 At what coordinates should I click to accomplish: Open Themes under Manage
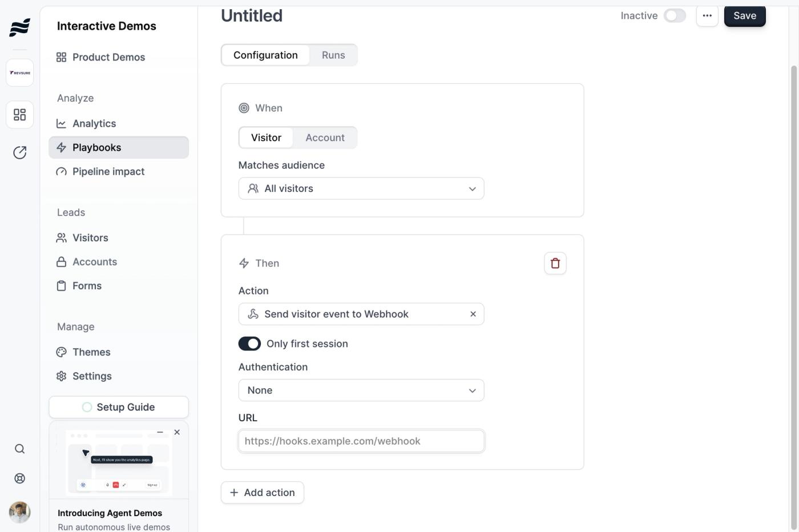click(x=119, y=352)
